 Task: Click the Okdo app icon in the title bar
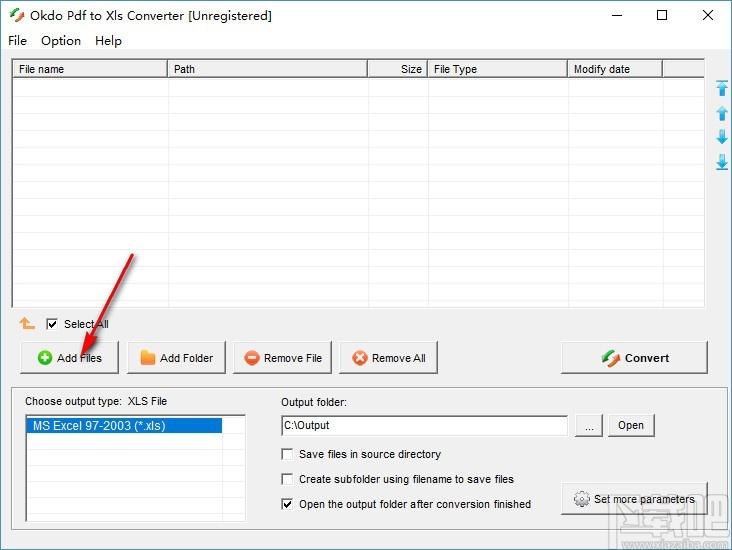click(17, 15)
